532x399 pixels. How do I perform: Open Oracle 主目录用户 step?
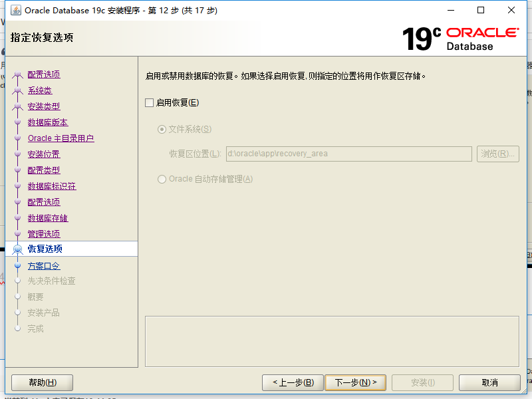(61, 138)
